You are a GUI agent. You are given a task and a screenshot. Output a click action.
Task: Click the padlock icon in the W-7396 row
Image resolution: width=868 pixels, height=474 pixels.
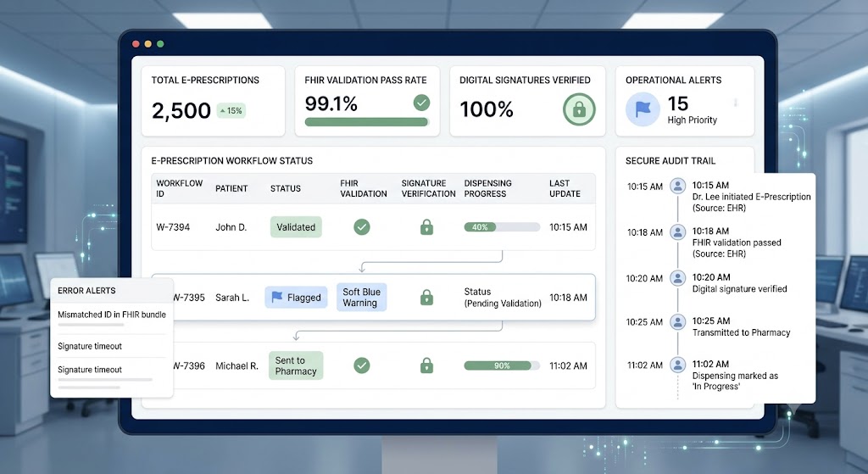click(427, 365)
